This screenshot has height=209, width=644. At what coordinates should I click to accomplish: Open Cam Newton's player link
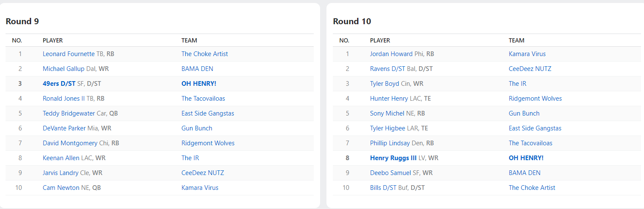[61, 188]
